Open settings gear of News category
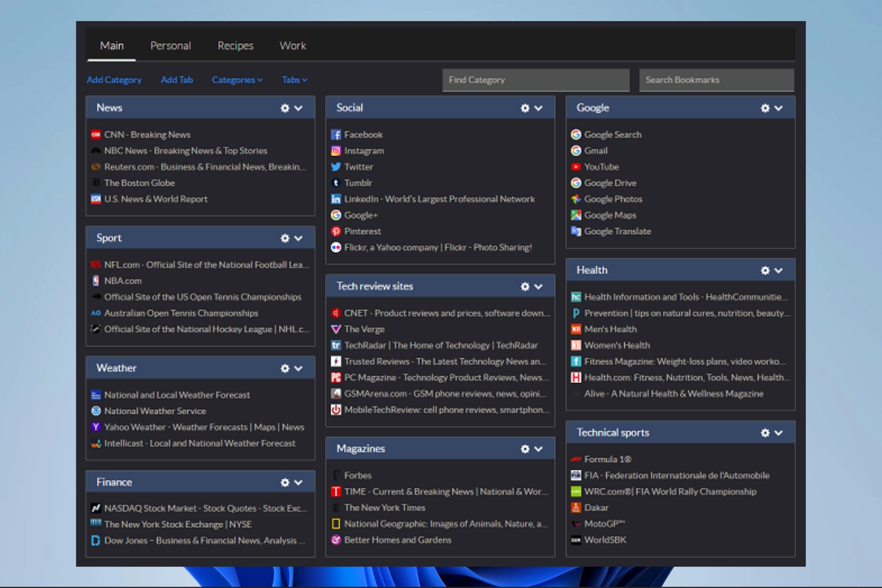 click(x=285, y=108)
